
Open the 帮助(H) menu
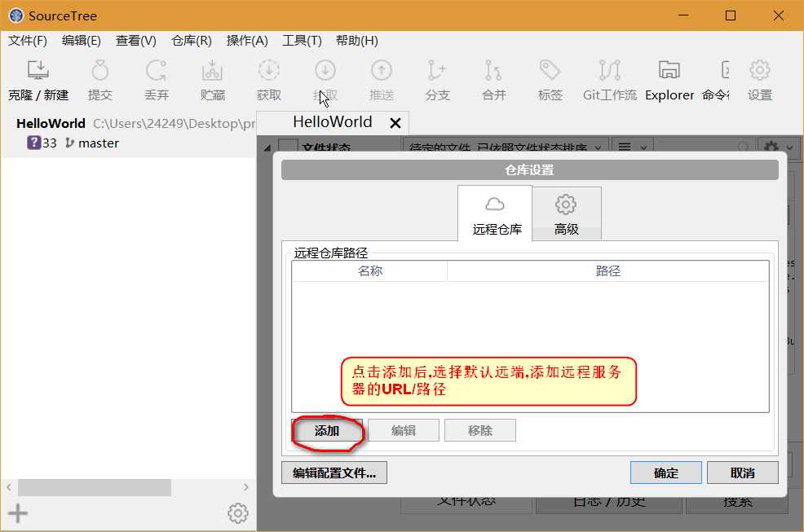357,41
